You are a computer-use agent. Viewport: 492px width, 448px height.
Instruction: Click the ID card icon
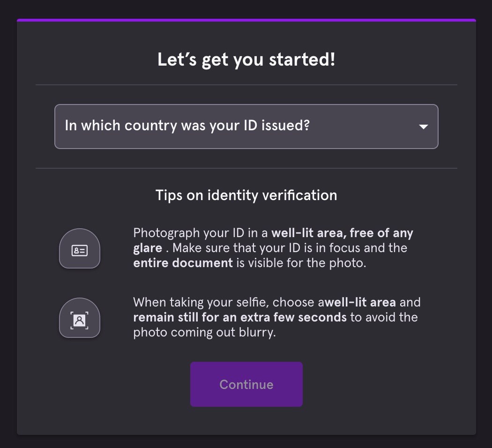point(80,250)
